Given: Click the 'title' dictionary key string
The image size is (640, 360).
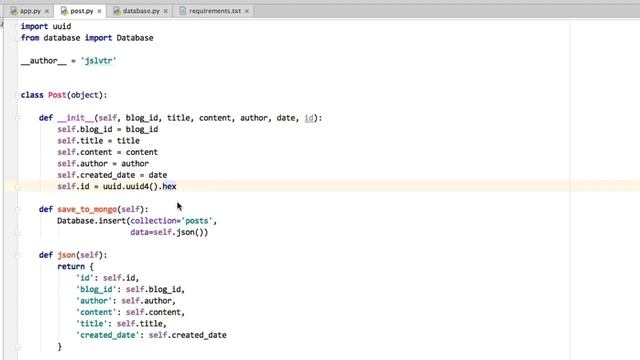Looking at the screenshot, I should (x=92, y=323).
